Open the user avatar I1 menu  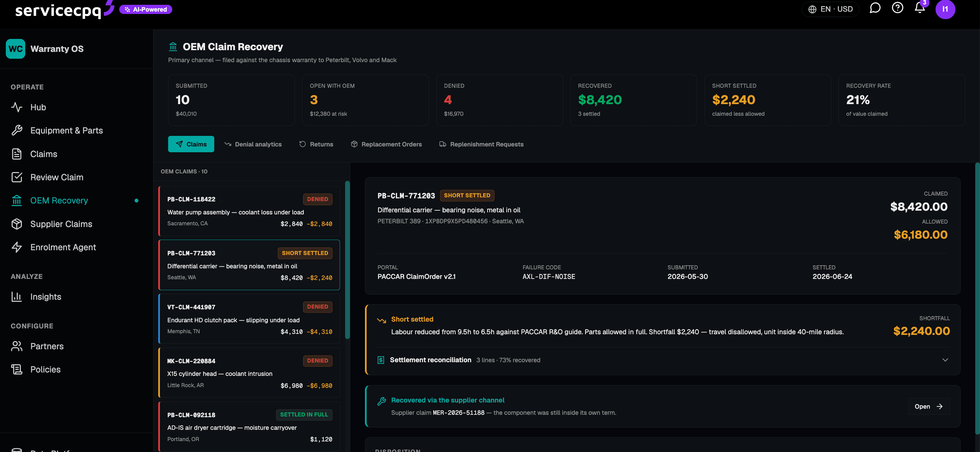pyautogui.click(x=945, y=9)
